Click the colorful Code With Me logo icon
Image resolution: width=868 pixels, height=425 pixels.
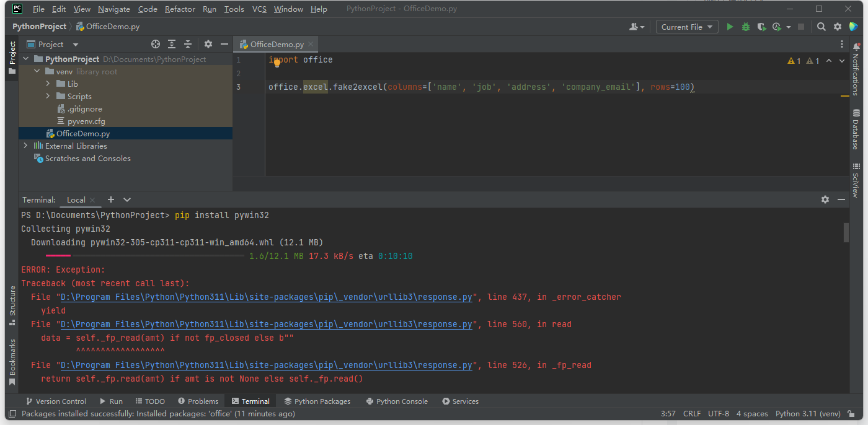pyautogui.click(x=854, y=27)
